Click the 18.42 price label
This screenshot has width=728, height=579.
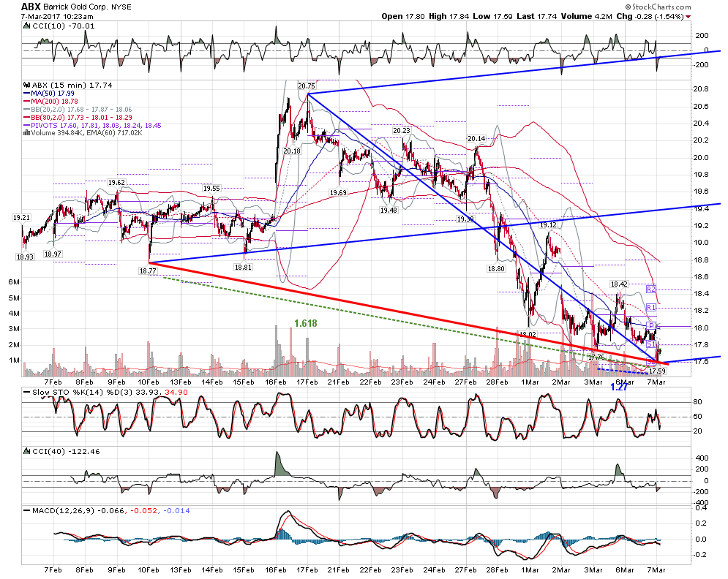(x=619, y=284)
